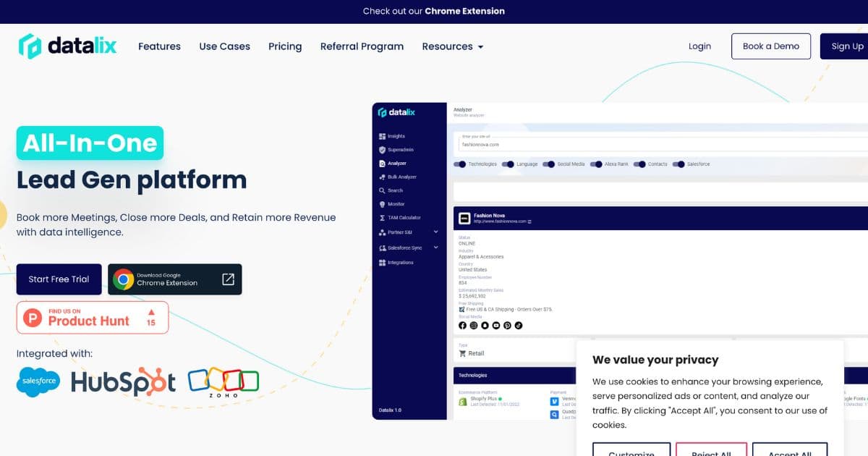Click the Instagram icon under Social Media
Screen dimensions: 868x456
pos(474,326)
